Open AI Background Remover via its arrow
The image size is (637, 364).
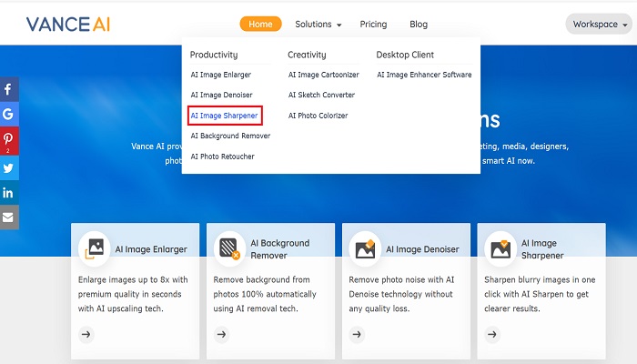(x=221, y=334)
